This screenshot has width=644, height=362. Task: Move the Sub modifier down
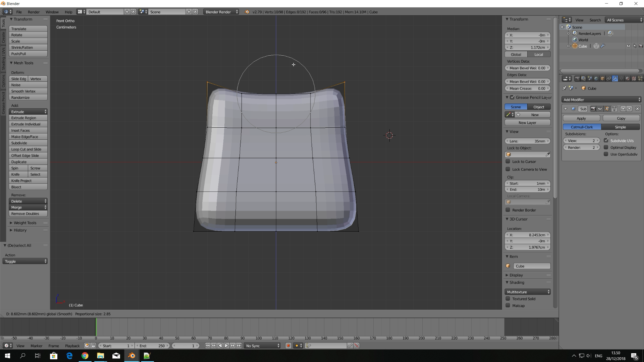pyautogui.click(x=629, y=109)
